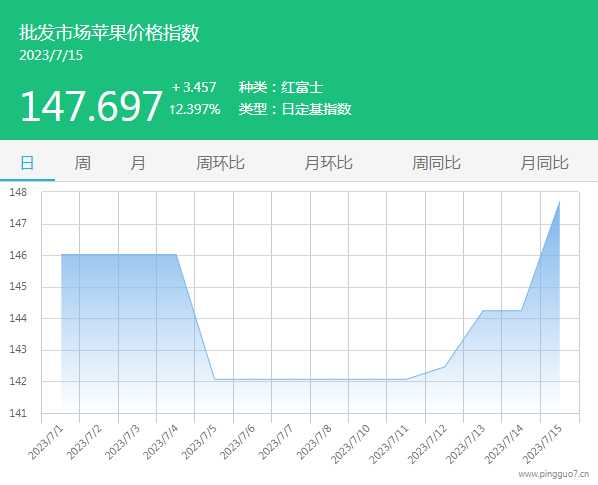Click the 147.697 index value
Viewport: 598px width, 485px height.
tap(91, 106)
